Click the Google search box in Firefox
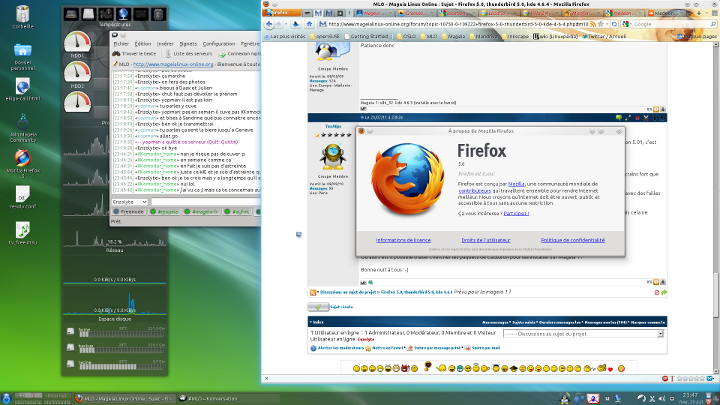 point(669,24)
